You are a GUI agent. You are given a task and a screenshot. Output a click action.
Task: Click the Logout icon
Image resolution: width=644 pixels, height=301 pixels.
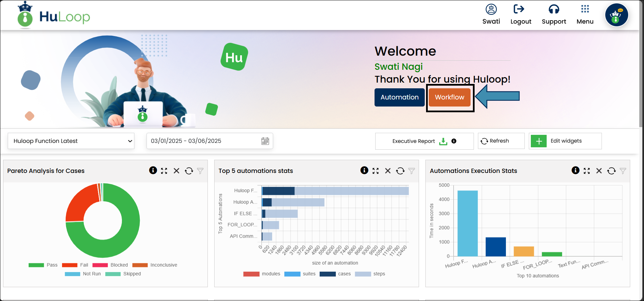tap(519, 9)
